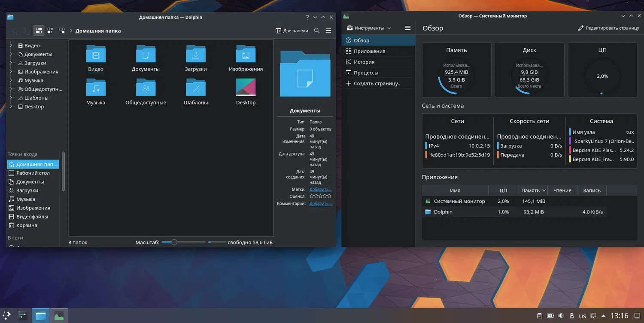This screenshot has height=323, width=644.
Task: Open the search icon in Dolphin's toolbar
Action: pos(317,30)
